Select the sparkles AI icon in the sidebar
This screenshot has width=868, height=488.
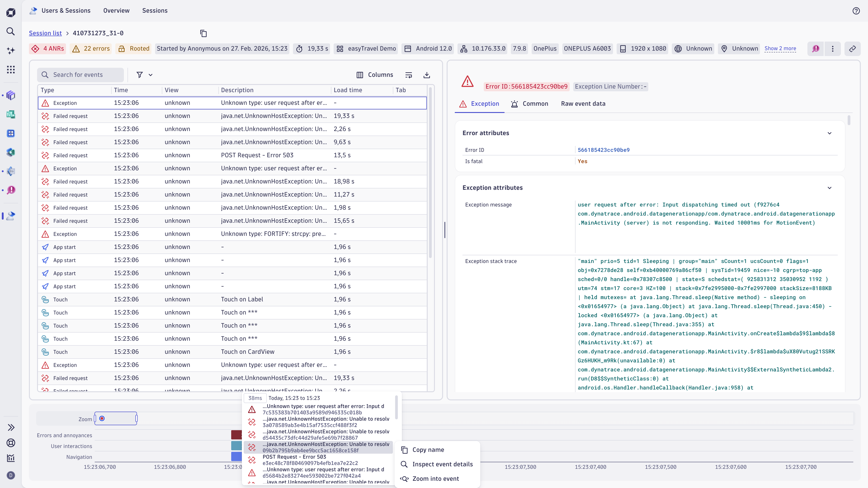click(x=10, y=51)
